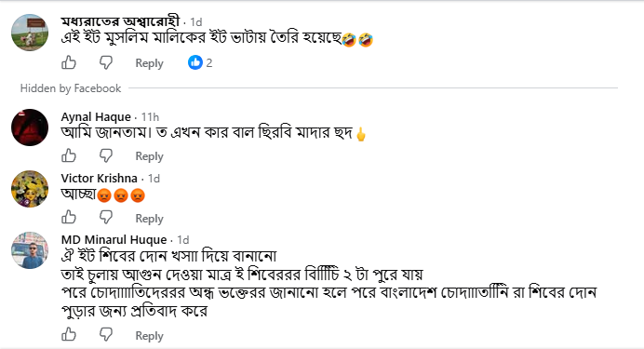644x349 pixels.
Task: View MD Minarul Huque's profile picture
Action: pyautogui.click(x=30, y=250)
